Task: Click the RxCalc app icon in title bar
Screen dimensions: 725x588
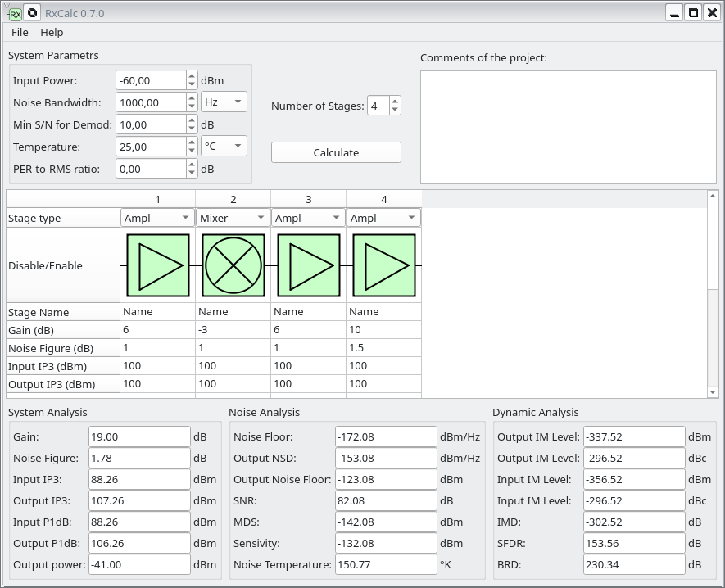Action: click(13, 13)
